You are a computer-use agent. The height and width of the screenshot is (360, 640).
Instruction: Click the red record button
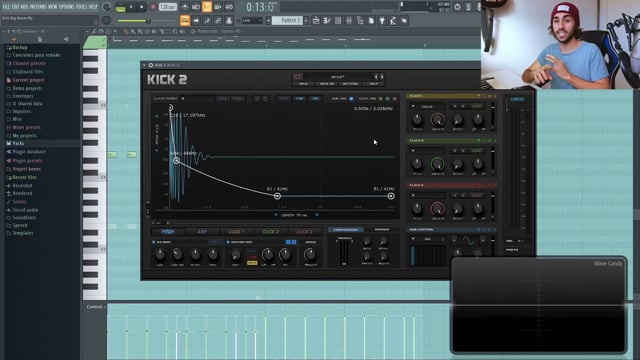coord(153,7)
